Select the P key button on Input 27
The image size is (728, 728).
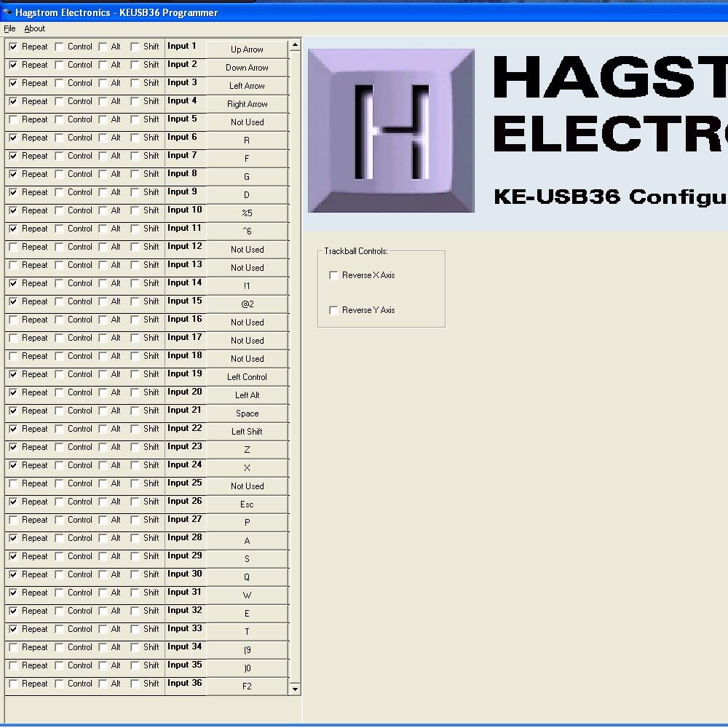pos(247,522)
